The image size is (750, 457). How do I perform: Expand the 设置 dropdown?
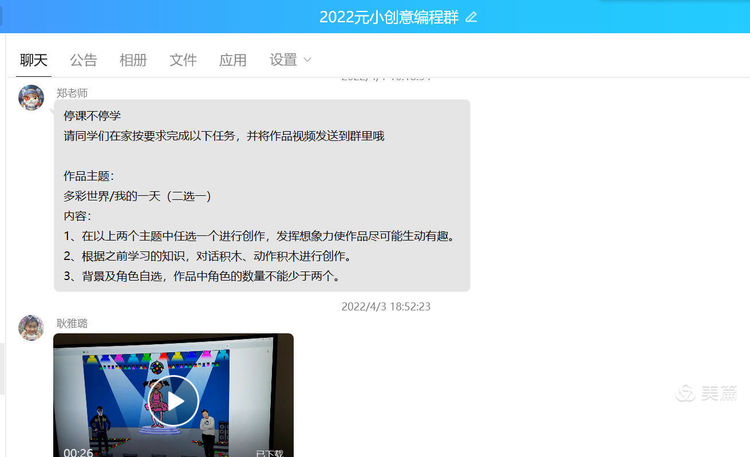click(x=290, y=60)
